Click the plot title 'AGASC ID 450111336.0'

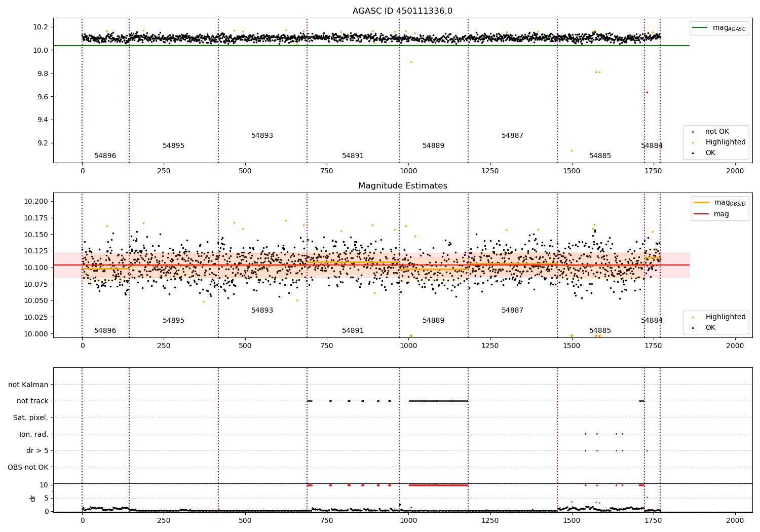(x=402, y=11)
